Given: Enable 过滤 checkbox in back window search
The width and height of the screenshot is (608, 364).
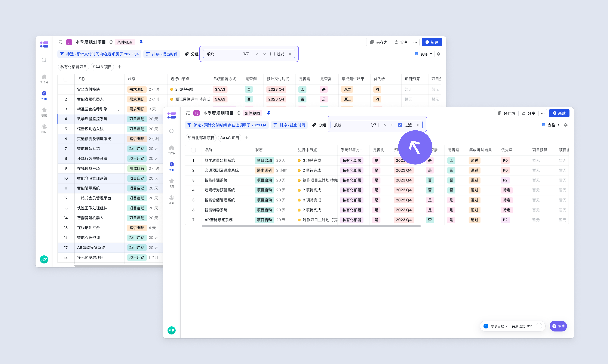Looking at the screenshot, I should coord(273,54).
